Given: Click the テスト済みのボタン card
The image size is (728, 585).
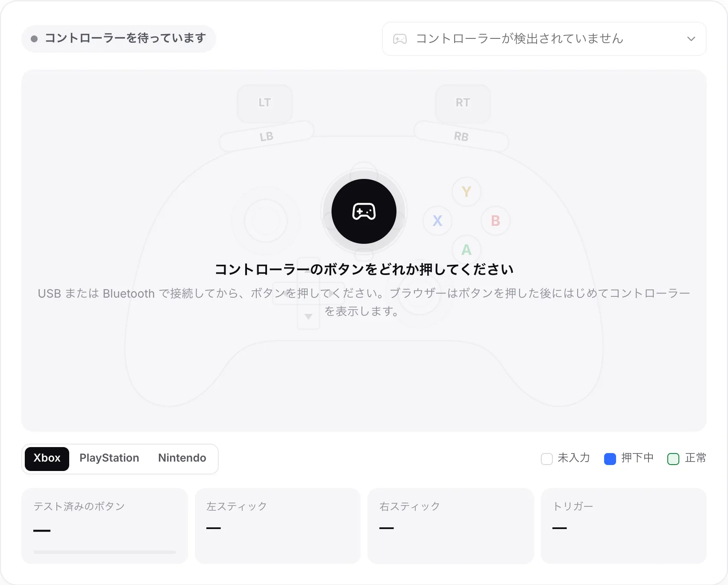Looking at the screenshot, I should pos(105,526).
